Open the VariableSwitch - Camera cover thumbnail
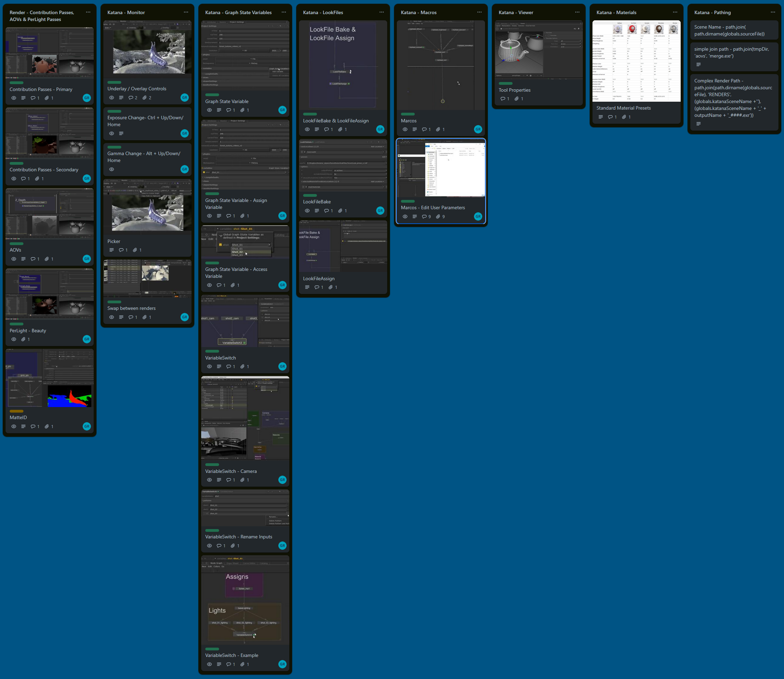The height and width of the screenshot is (679, 784). pos(245,417)
